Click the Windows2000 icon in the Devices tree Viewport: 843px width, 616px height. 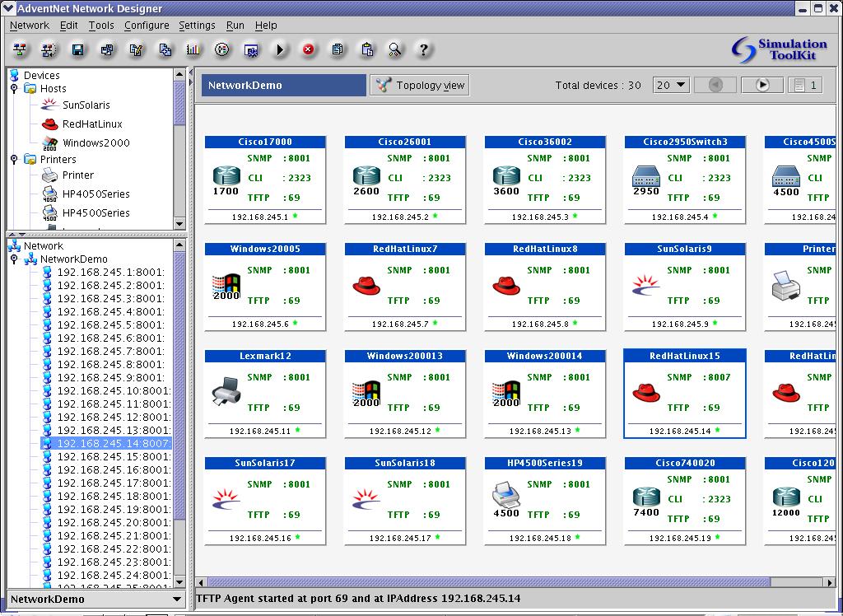[x=50, y=143]
